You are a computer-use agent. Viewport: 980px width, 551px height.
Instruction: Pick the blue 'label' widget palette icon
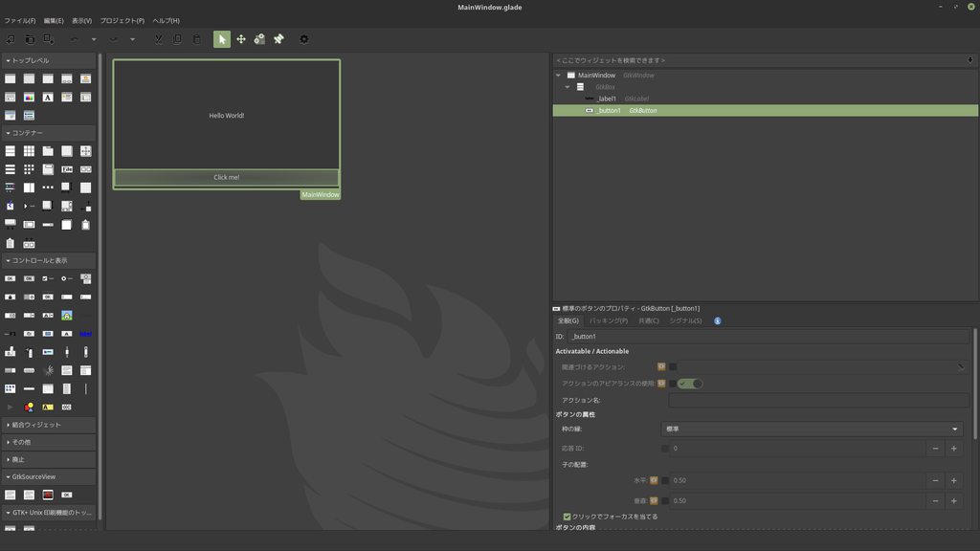tap(85, 334)
